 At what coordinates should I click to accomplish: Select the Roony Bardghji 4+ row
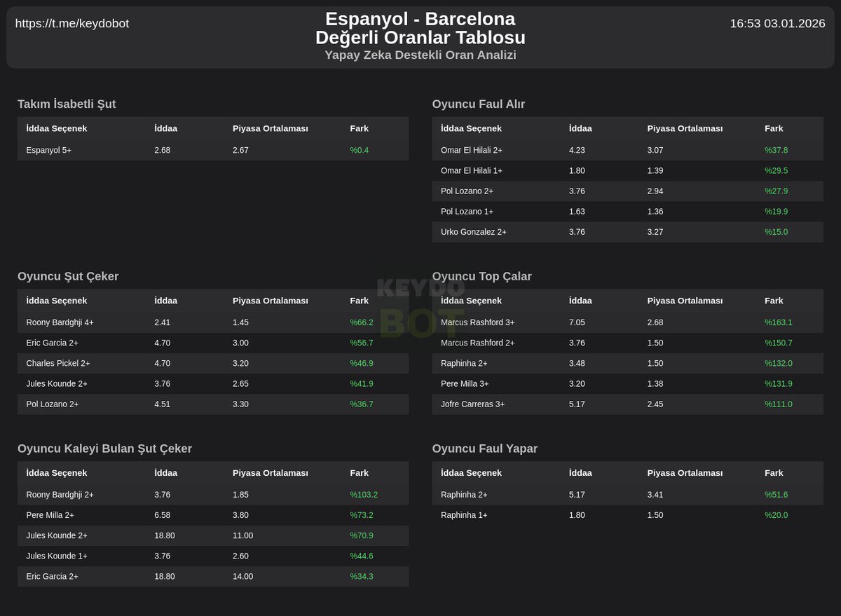click(x=213, y=322)
